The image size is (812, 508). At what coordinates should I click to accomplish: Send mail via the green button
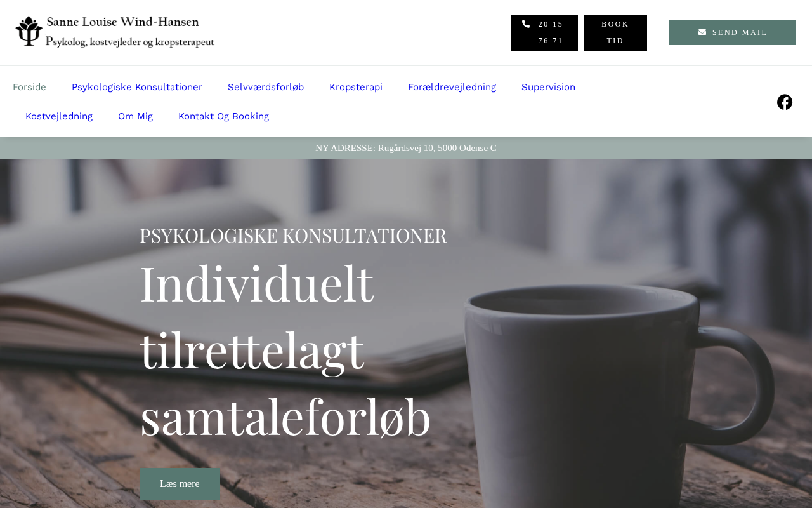click(x=732, y=32)
